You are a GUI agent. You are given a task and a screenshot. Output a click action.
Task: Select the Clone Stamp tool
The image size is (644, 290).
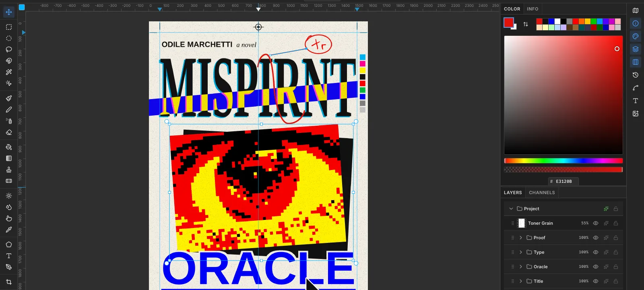click(x=9, y=170)
